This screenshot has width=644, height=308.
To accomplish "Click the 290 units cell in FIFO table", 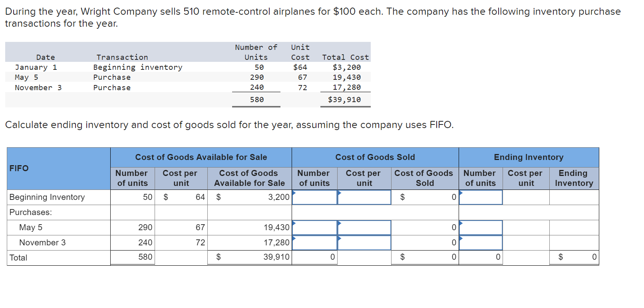I will coord(133,227).
